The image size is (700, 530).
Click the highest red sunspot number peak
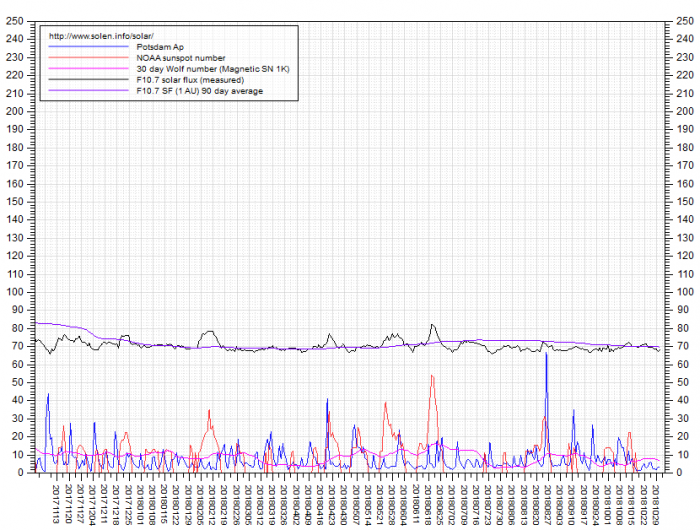tap(432, 376)
